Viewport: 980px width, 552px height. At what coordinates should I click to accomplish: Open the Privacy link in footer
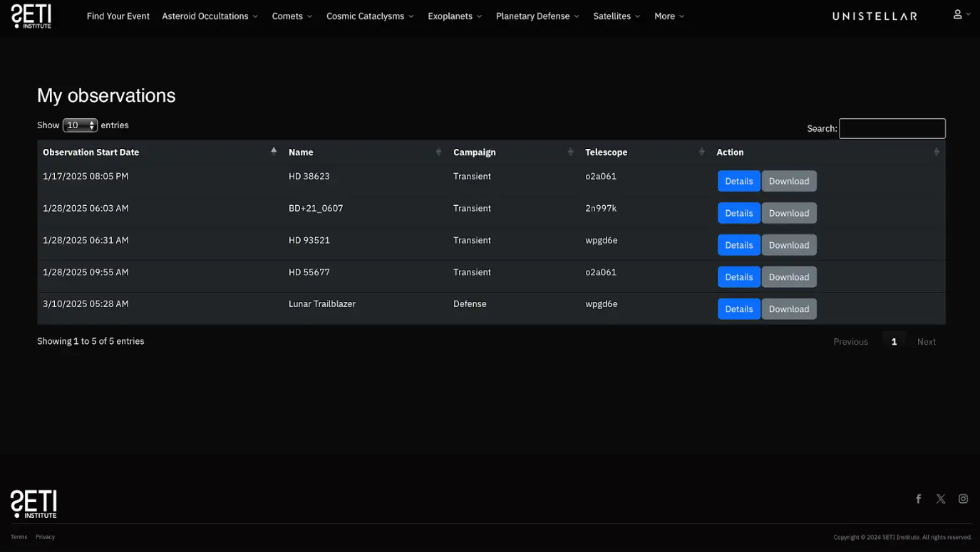(45, 537)
